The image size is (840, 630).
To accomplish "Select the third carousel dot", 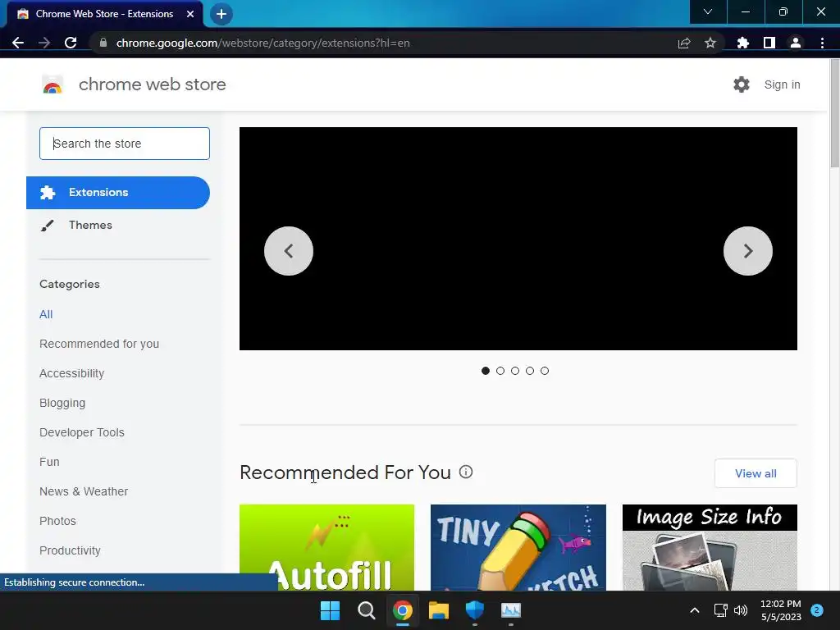I will (x=515, y=371).
